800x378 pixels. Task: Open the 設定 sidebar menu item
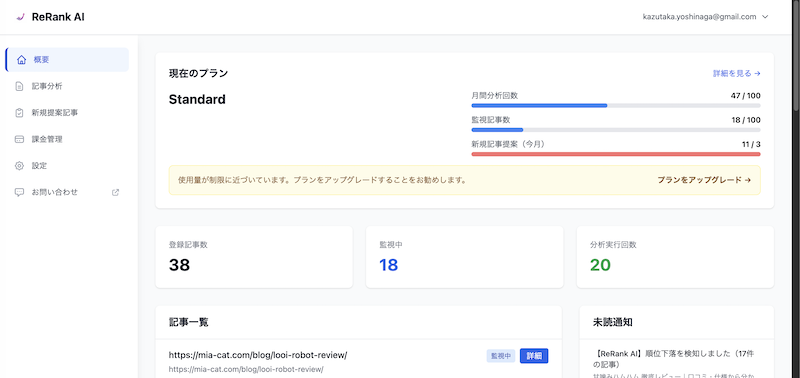(x=67, y=166)
